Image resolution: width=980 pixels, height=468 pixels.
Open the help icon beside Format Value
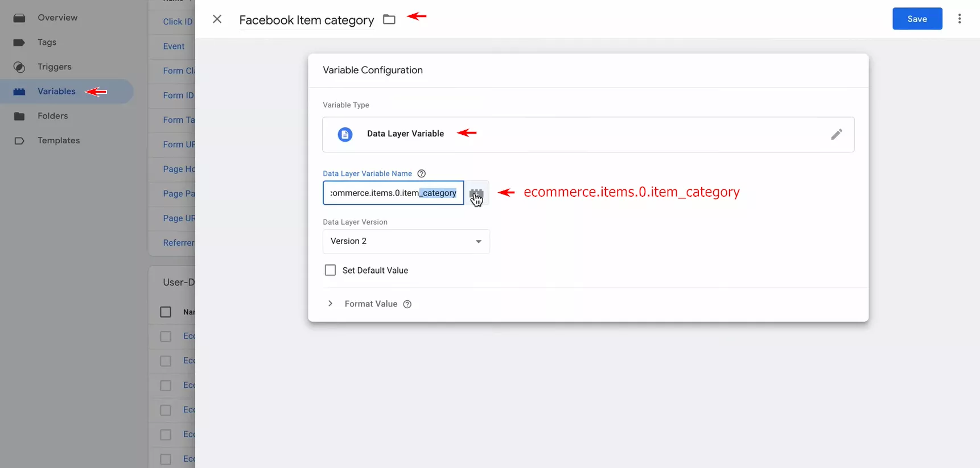pyautogui.click(x=407, y=304)
